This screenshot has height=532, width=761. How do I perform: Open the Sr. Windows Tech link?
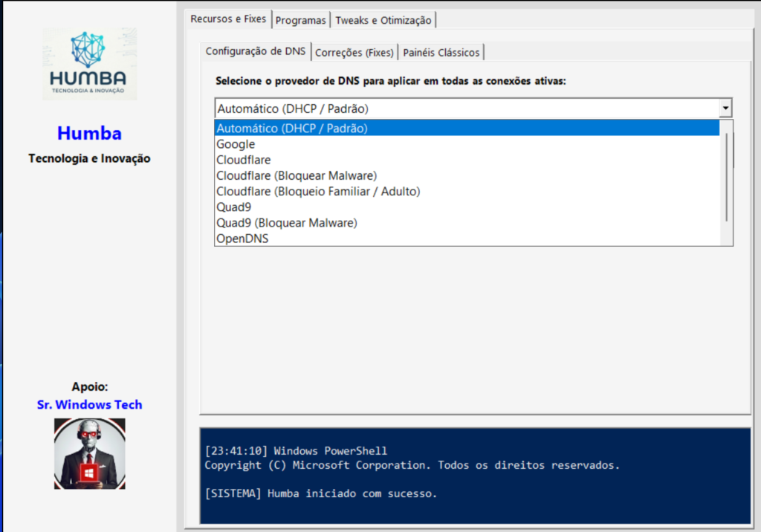[89, 405]
